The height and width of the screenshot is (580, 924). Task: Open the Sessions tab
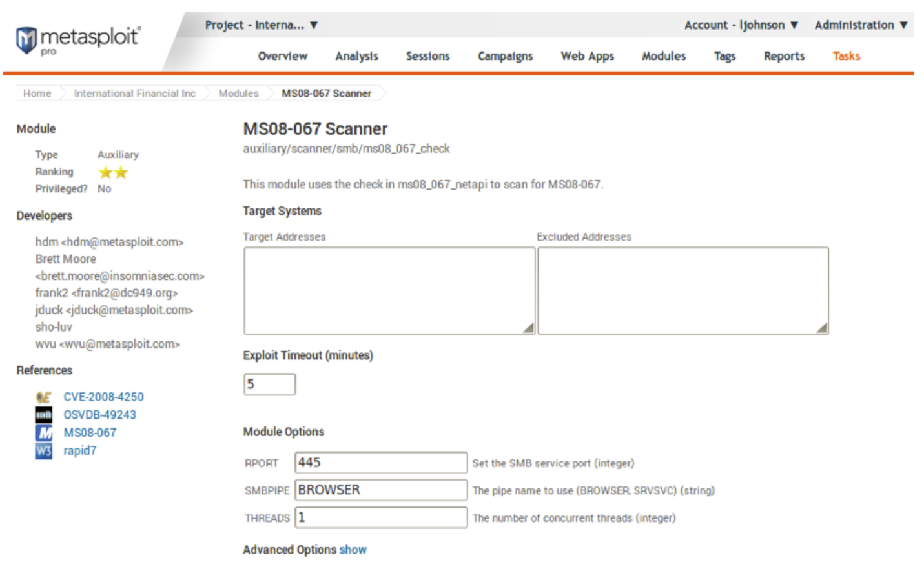click(427, 56)
